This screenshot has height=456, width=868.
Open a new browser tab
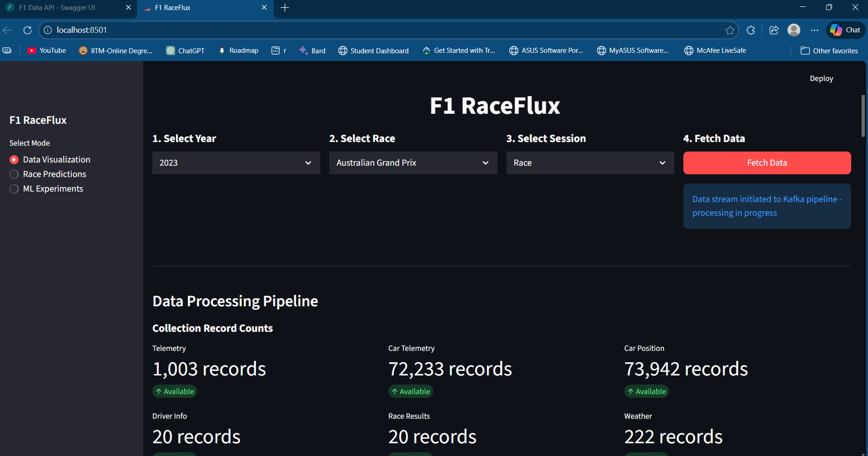click(x=285, y=8)
